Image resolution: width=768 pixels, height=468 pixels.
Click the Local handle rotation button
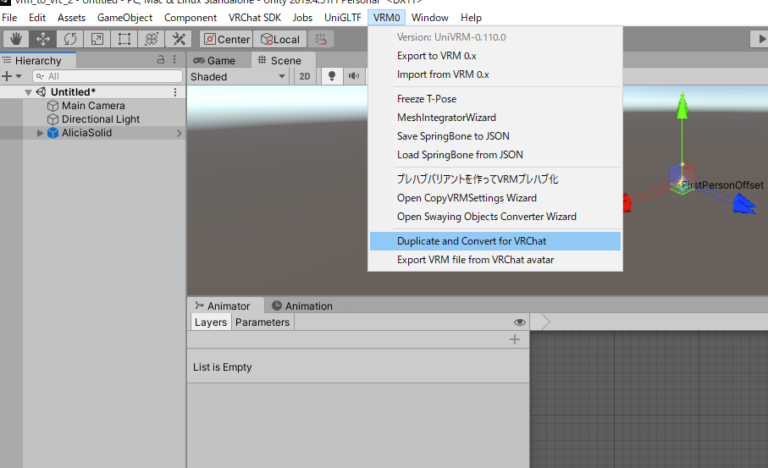[x=279, y=39]
